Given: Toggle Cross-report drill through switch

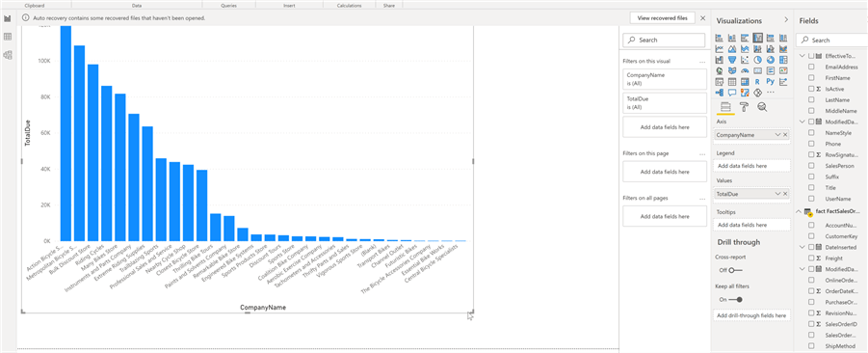Looking at the screenshot, I should [x=735, y=270].
